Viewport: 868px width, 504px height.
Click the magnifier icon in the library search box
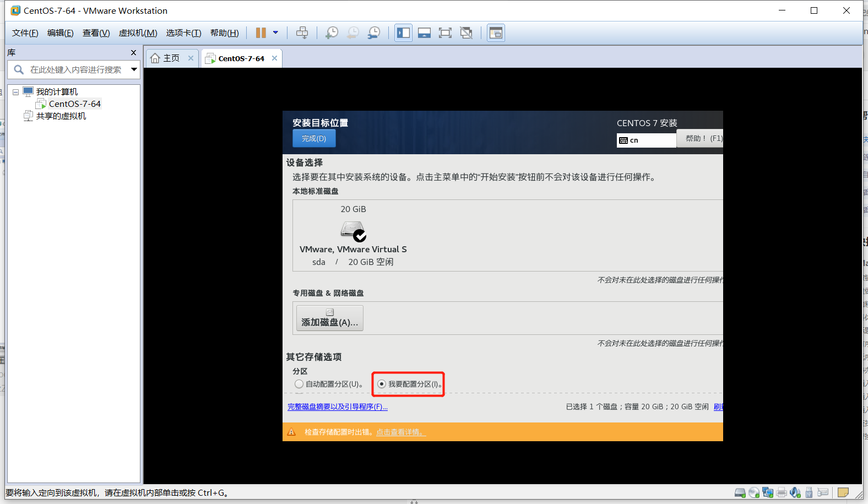19,70
